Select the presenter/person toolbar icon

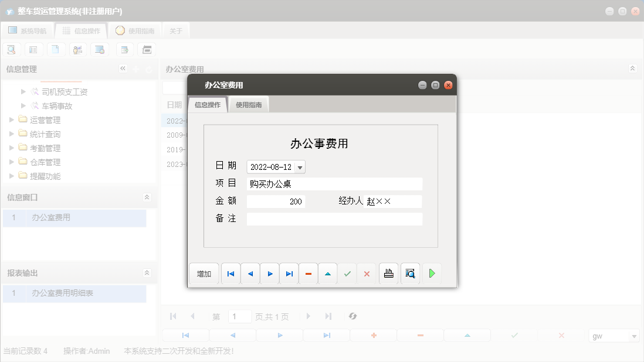point(78,49)
